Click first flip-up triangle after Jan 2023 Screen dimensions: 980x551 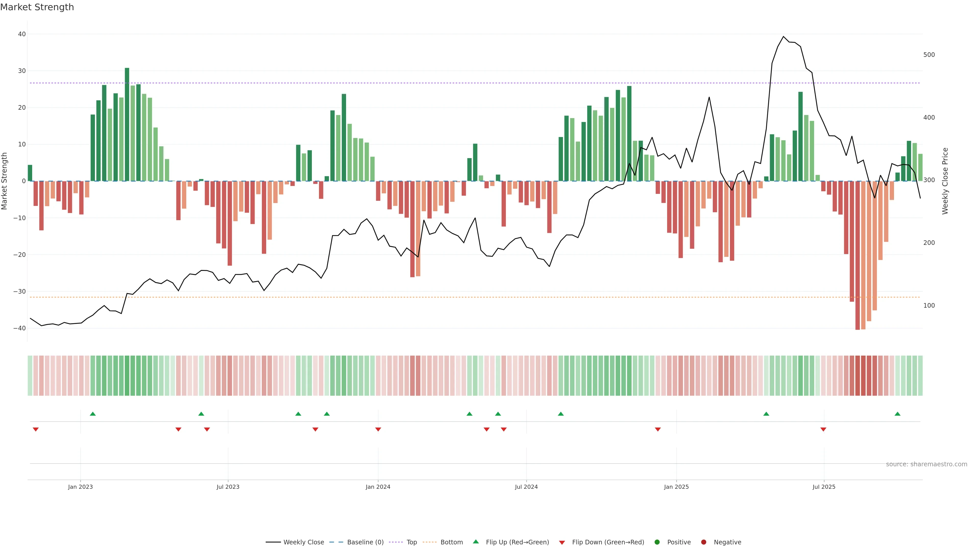coord(93,414)
